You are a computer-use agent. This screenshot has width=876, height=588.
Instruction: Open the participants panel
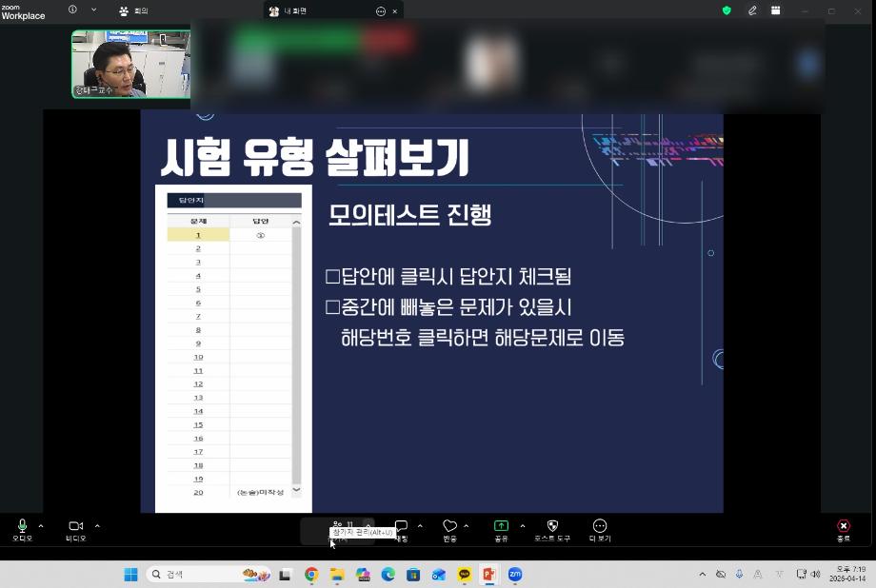coord(341,524)
